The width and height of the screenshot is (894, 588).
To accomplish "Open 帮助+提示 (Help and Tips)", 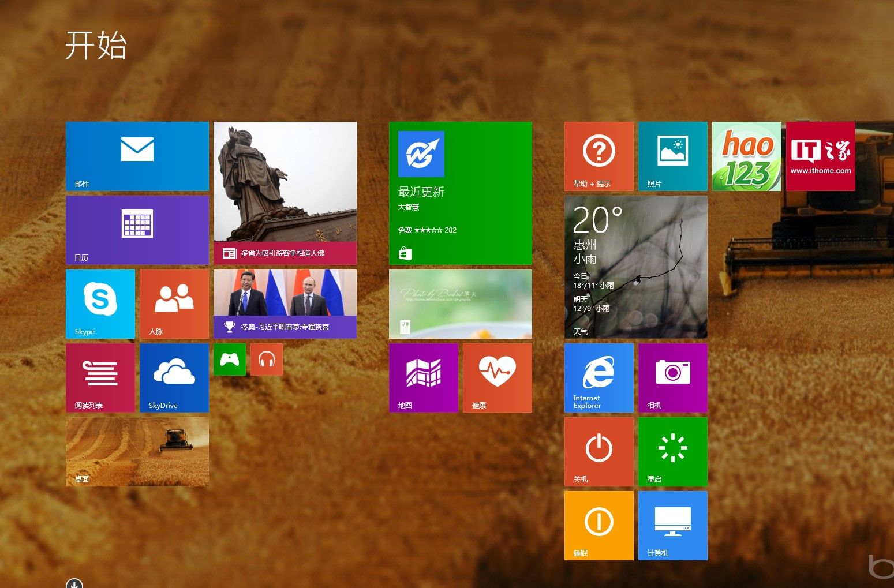I will tap(599, 156).
